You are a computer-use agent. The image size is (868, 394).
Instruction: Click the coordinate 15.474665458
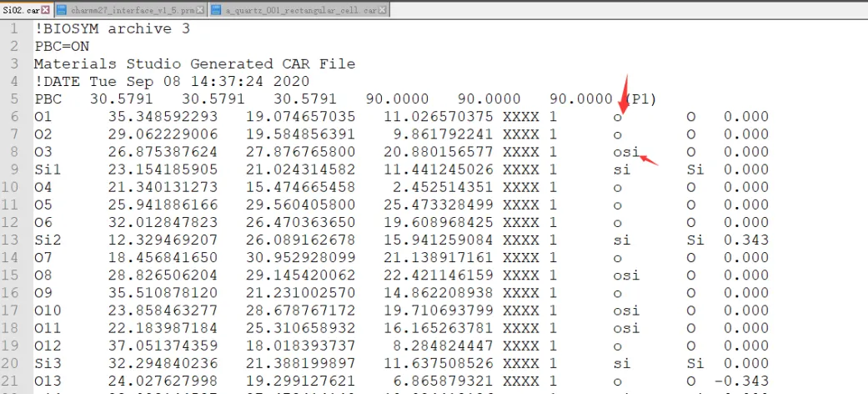coord(300,188)
